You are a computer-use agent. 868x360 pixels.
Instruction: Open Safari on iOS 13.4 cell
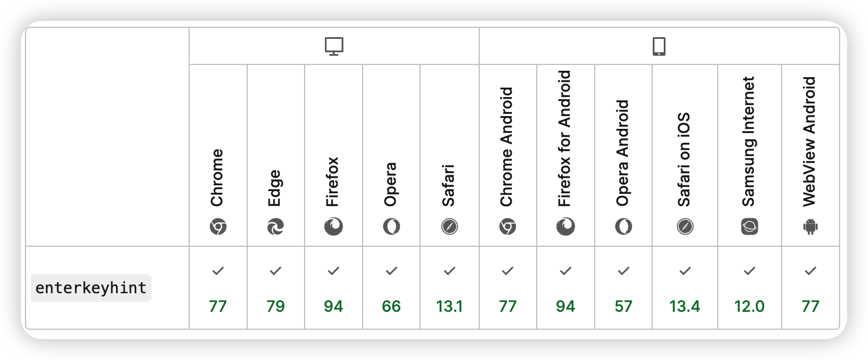point(685,288)
